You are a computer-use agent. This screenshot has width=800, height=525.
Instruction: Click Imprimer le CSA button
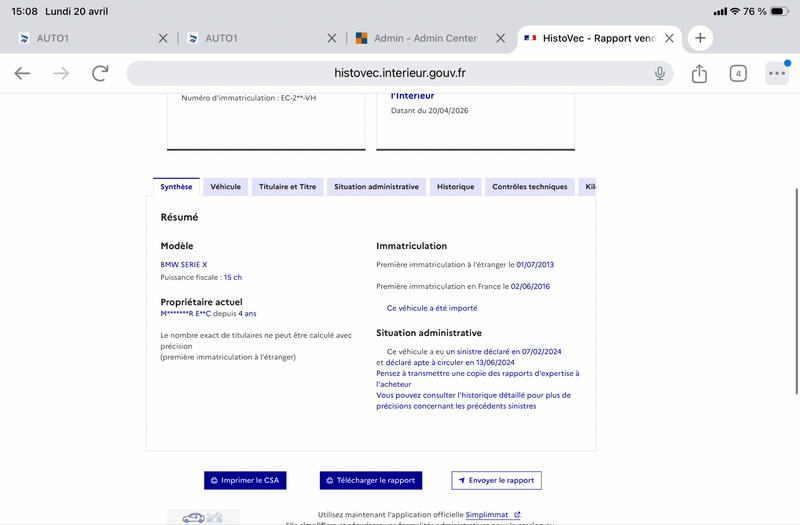pyautogui.click(x=245, y=480)
